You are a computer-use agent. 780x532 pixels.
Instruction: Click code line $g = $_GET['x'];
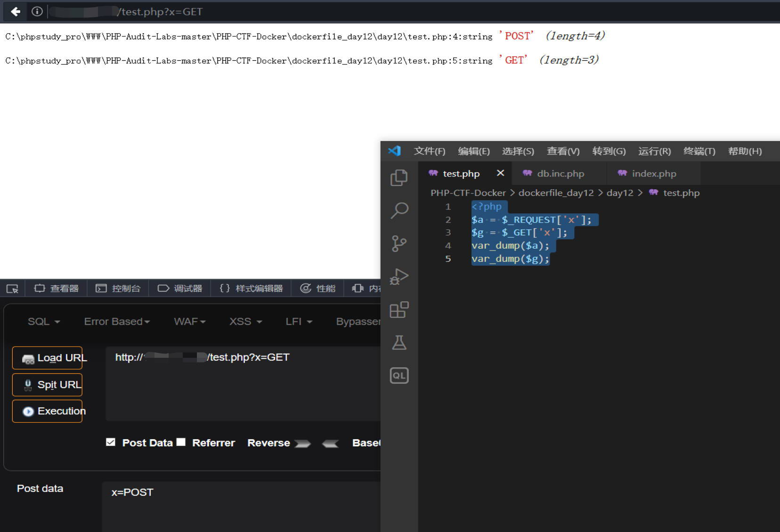click(519, 232)
